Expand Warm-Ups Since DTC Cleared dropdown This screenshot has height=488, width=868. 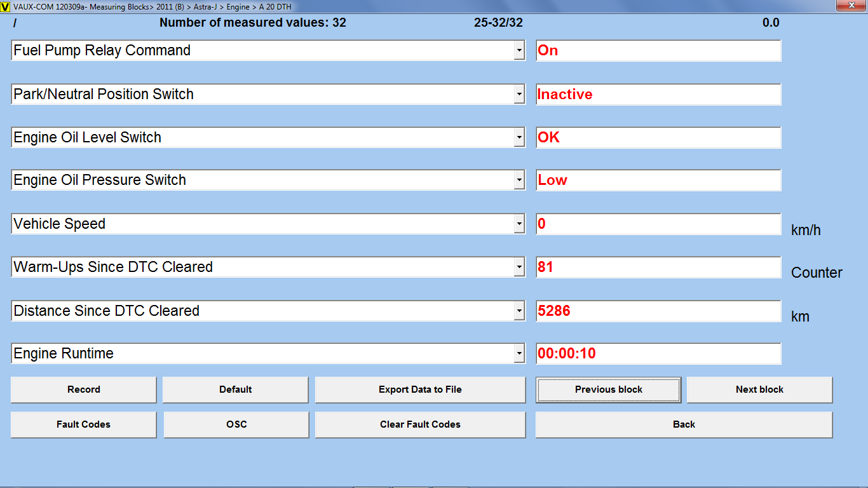[x=519, y=268]
